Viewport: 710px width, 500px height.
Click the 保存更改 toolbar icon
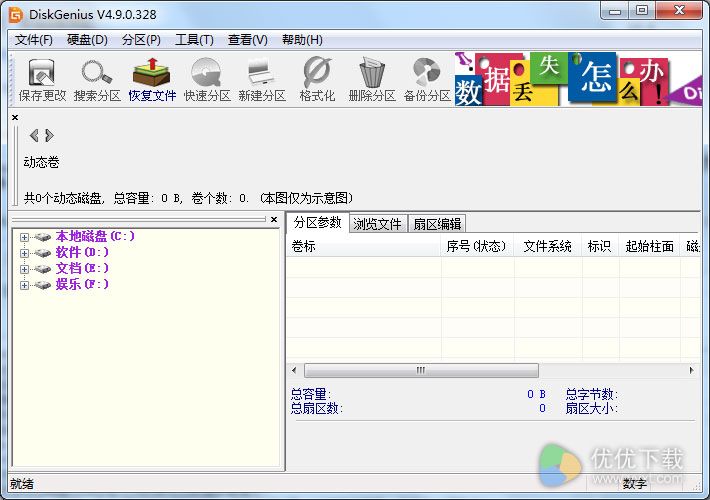42,79
